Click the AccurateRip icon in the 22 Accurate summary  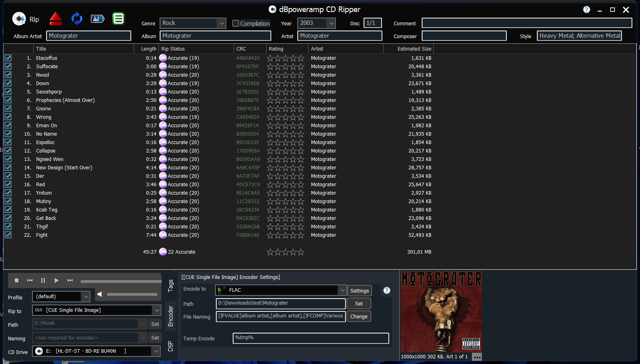point(163,252)
